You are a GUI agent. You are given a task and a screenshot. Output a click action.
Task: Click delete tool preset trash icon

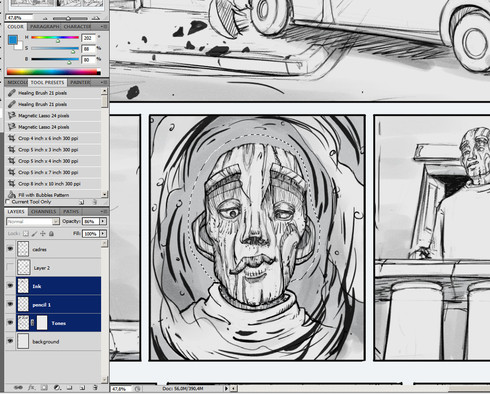95,202
